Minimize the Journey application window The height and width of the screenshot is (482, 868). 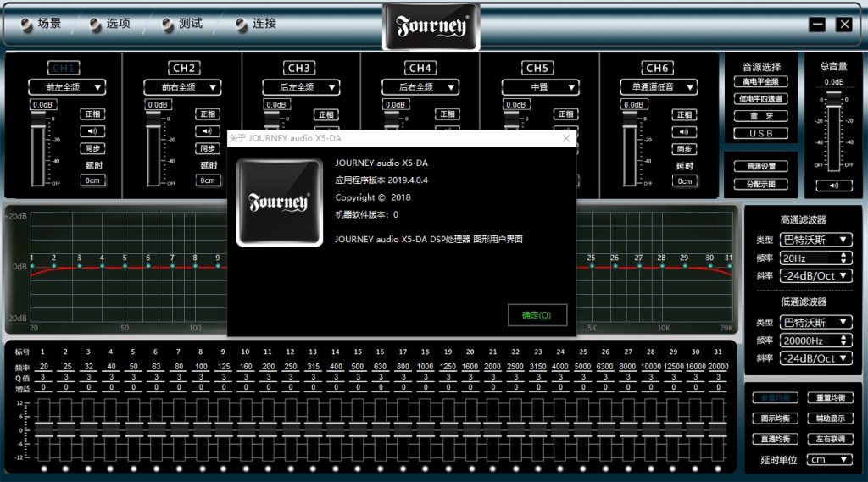pyautogui.click(x=817, y=25)
